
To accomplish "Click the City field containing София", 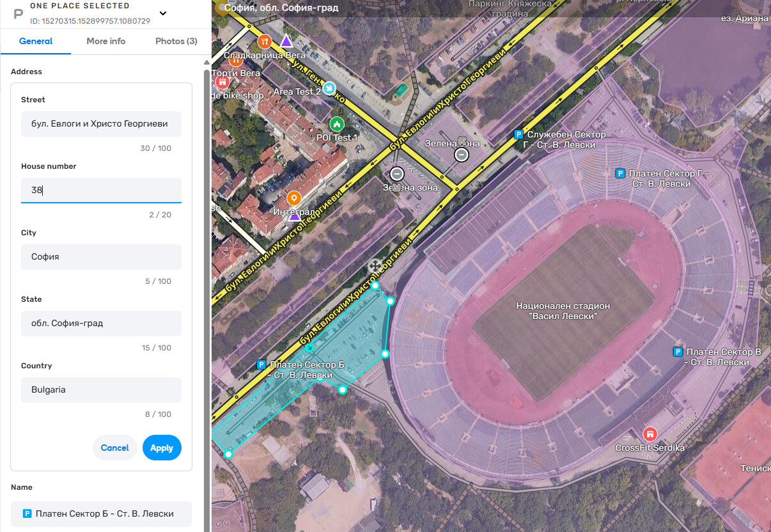I will pos(101,257).
